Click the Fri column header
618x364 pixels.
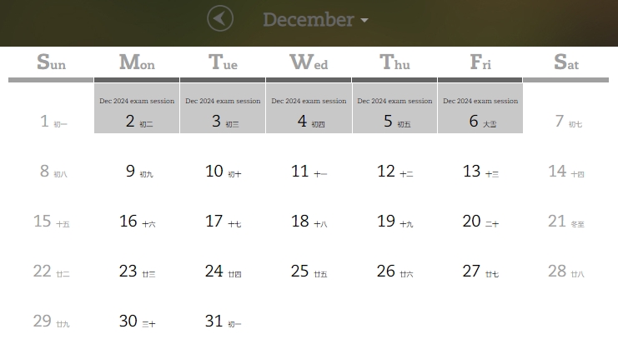(x=480, y=62)
